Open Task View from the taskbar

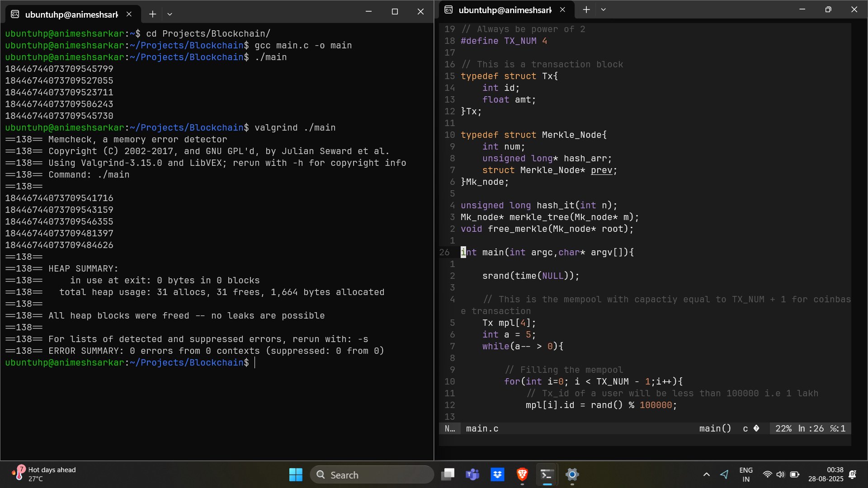[x=448, y=474]
